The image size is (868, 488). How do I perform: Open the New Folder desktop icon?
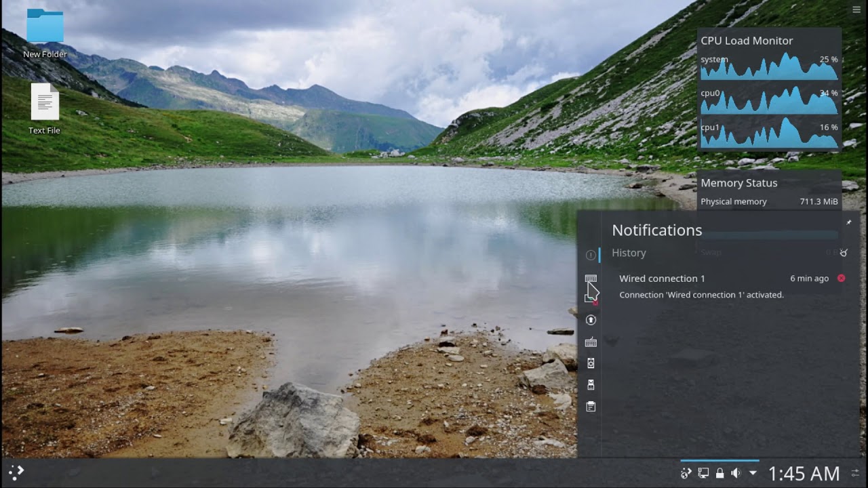pos(45,33)
